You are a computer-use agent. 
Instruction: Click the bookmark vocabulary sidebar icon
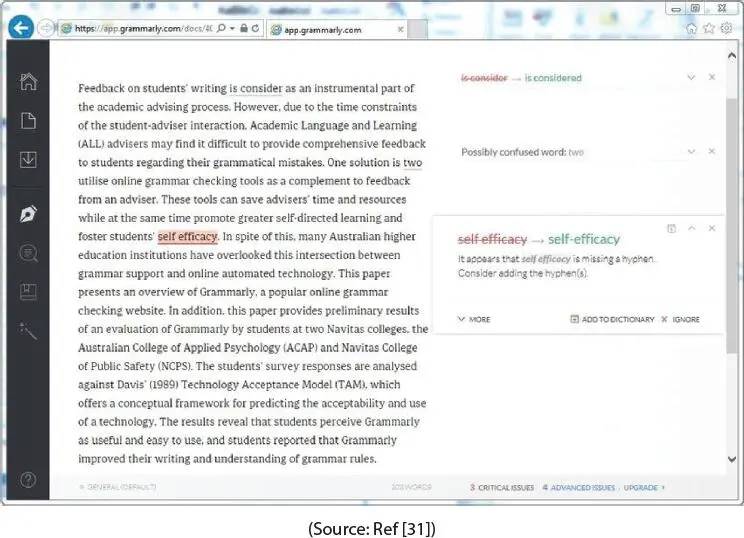28,292
